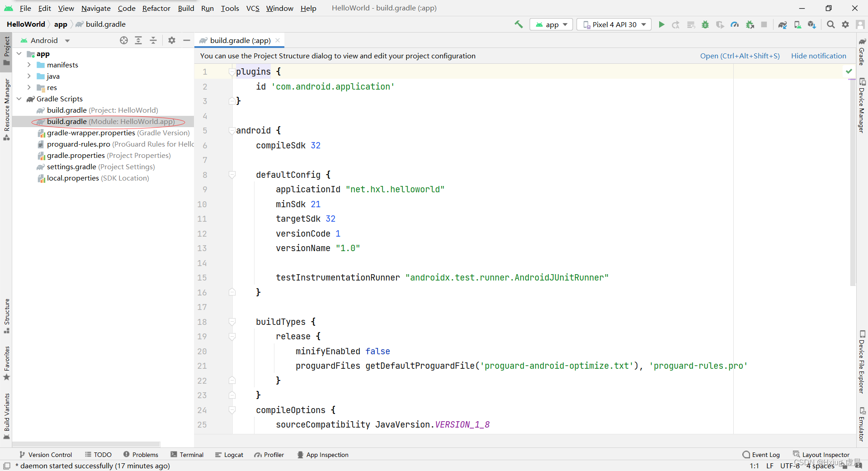Open IDE settings gear in toolbar

(x=845, y=24)
